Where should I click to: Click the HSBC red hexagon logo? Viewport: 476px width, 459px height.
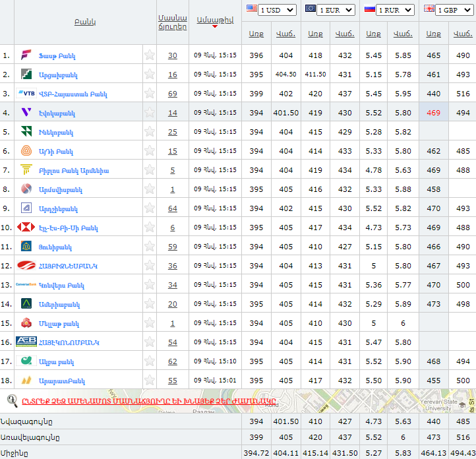point(26,227)
